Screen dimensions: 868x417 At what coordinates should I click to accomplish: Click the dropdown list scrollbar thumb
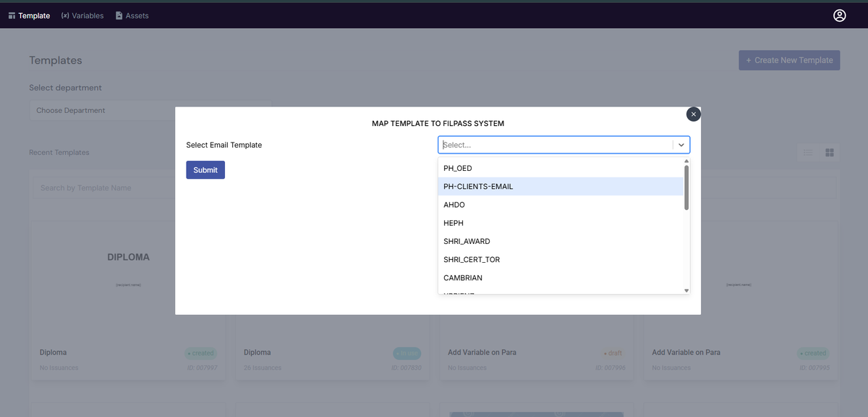point(686,188)
